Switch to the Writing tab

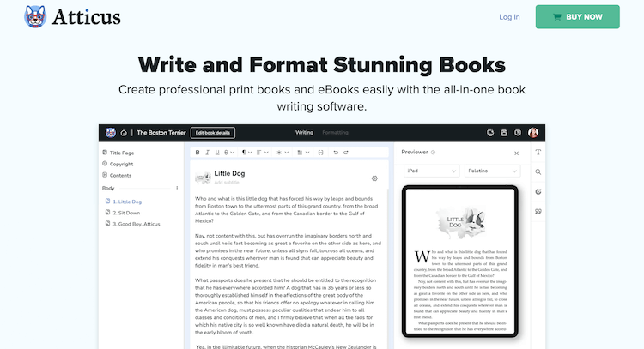click(304, 132)
